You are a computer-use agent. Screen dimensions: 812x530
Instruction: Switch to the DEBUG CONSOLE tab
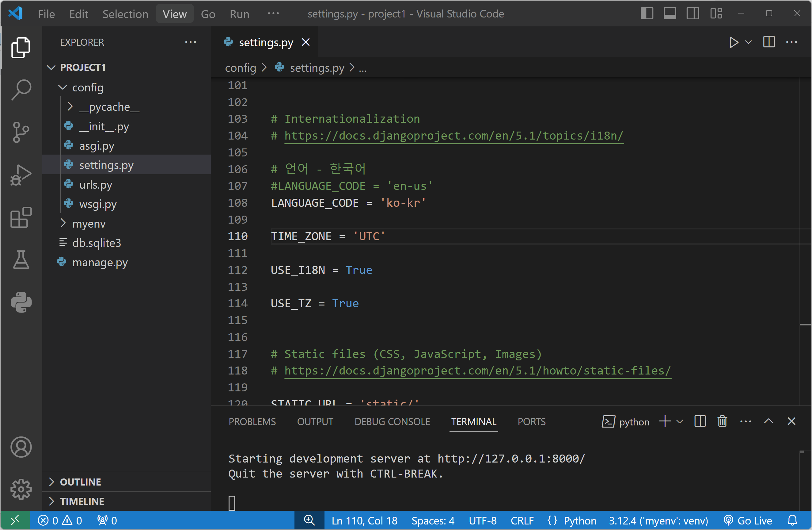tap(392, 421)
